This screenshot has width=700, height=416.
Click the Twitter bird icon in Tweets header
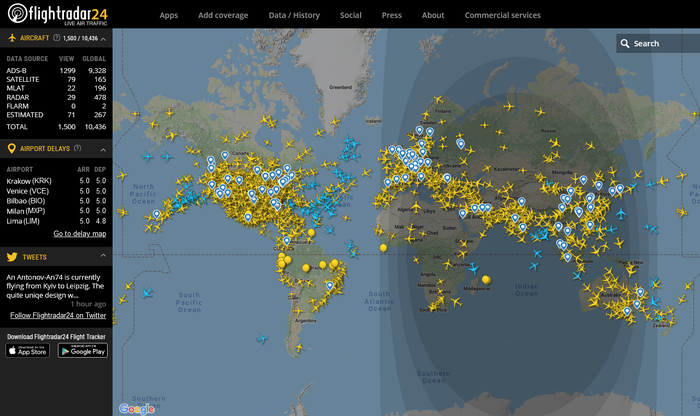click(x=11, y=257)
